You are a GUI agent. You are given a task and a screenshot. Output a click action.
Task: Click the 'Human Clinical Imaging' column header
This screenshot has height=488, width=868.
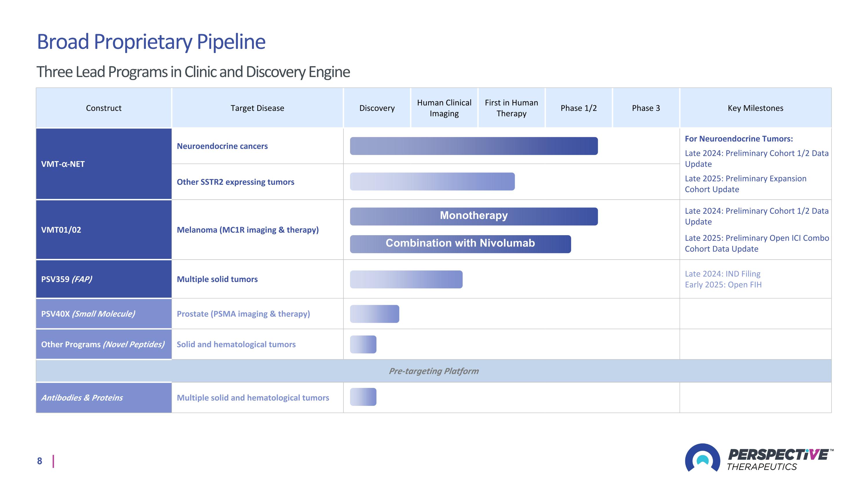[x=444, y=108]
